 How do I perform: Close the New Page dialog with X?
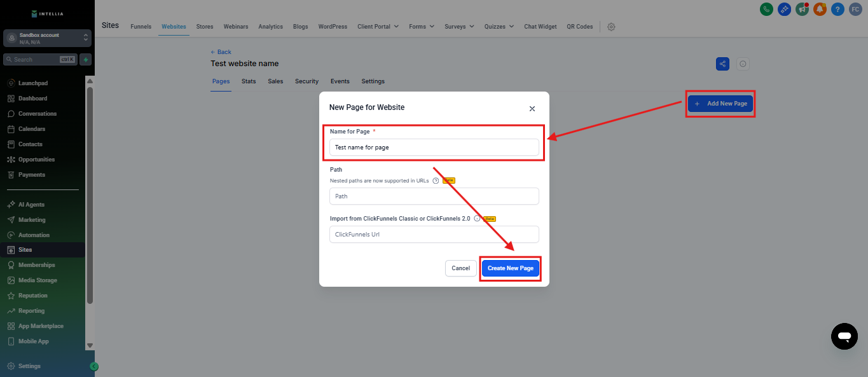point(532,109)
